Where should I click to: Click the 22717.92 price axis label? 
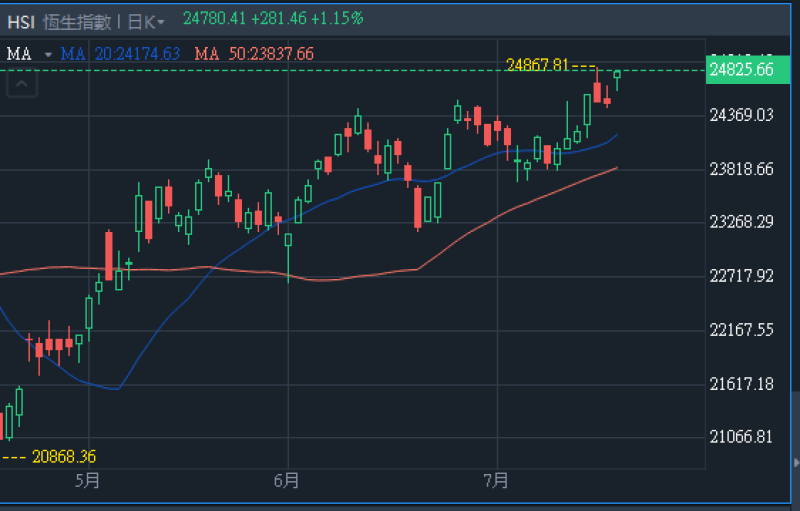(x=741, y=276)
